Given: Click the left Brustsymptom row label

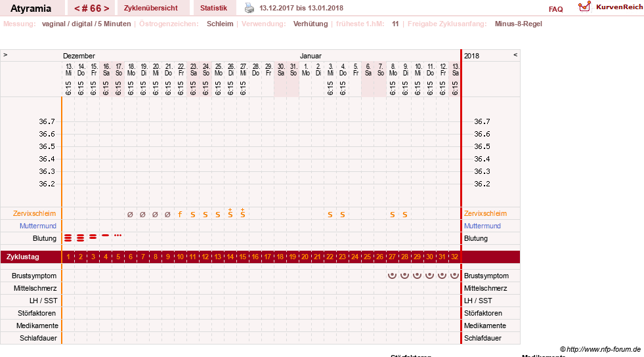Looking at the screenshot, I should [x=34, y=276].
